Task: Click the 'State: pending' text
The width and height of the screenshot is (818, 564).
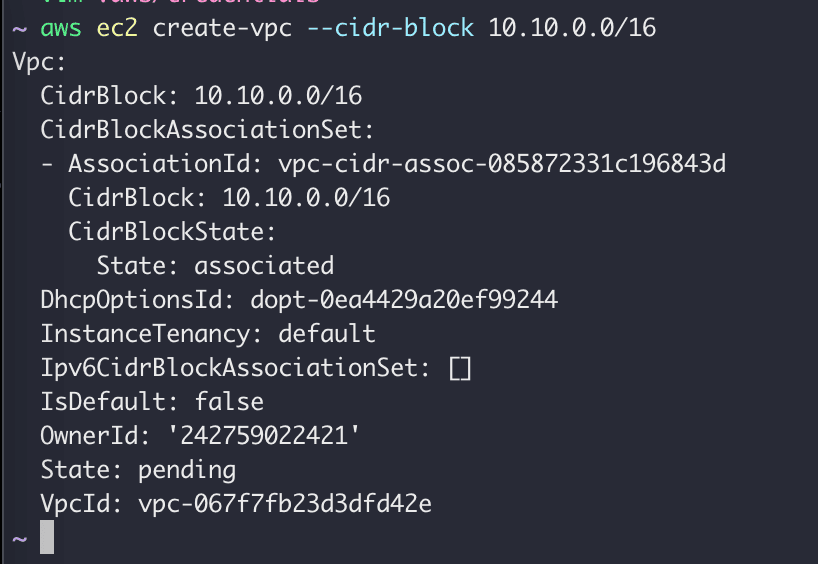Action: click(138, 469)
